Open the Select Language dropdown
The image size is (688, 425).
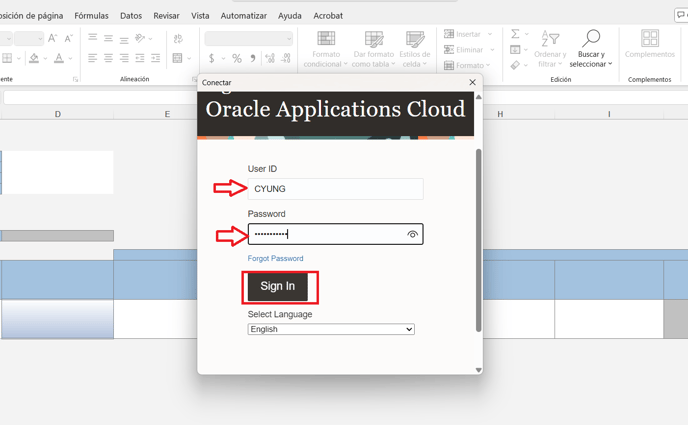point(331,329)
